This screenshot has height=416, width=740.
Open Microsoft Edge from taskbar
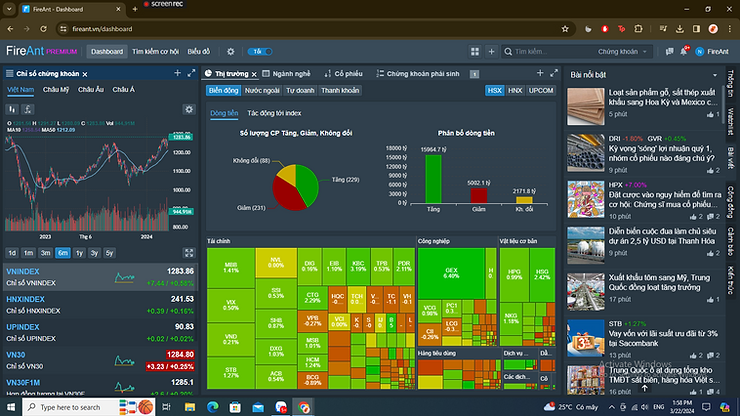point(213,407)
